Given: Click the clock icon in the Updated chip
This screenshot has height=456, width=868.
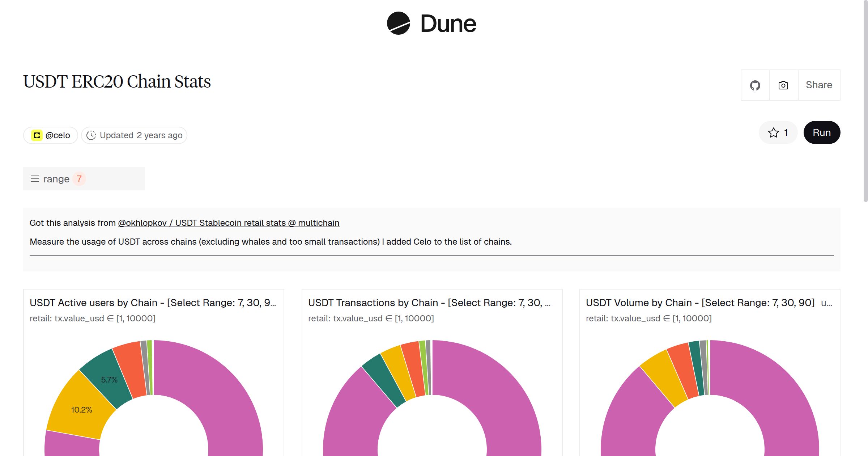Looking at the screenshot, I should [92, 135].
